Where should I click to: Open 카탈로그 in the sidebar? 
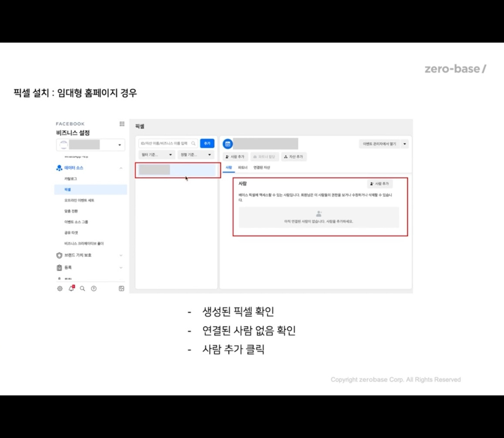click(x=71, y=179)
